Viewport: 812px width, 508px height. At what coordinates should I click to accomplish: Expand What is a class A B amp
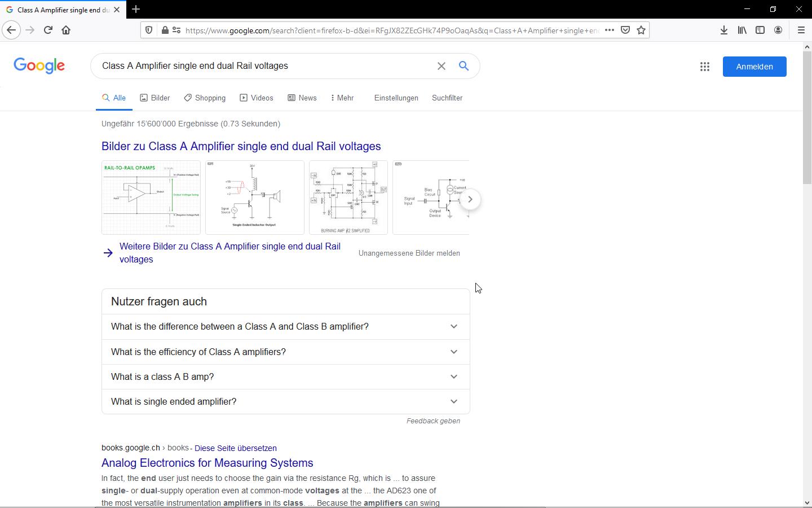(x=285, y=376)
